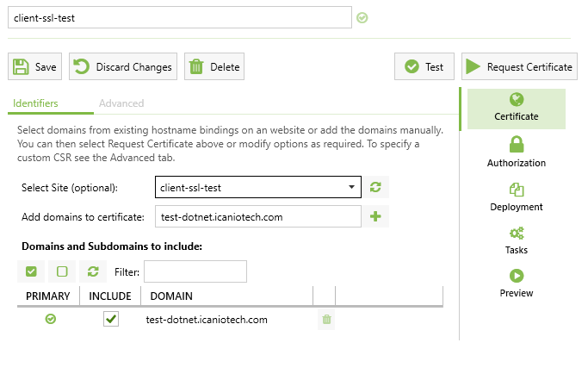Click the Filter text field
Viewport: 588px width, 374px height.
195,271
